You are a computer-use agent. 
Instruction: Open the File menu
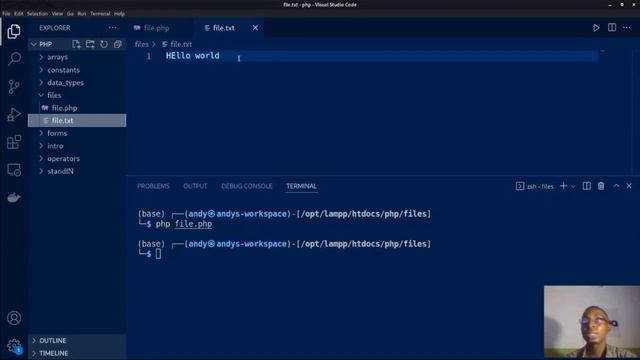pyautogui.click(x=6, y=13)
